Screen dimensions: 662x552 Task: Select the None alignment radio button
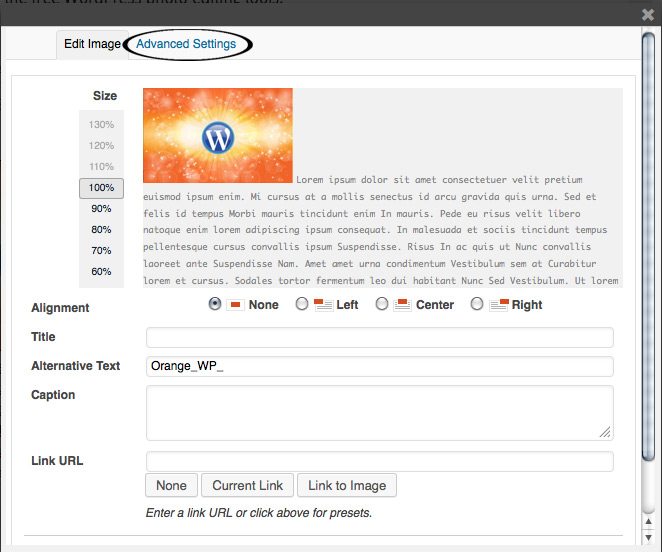[x=215, y=305]
